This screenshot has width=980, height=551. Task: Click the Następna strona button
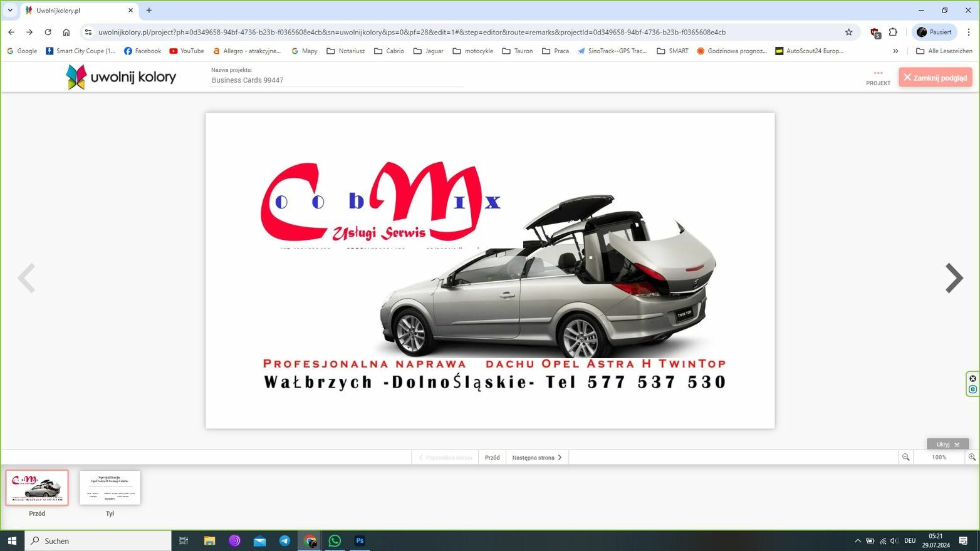pyautogui.click(x=537, y=458)
